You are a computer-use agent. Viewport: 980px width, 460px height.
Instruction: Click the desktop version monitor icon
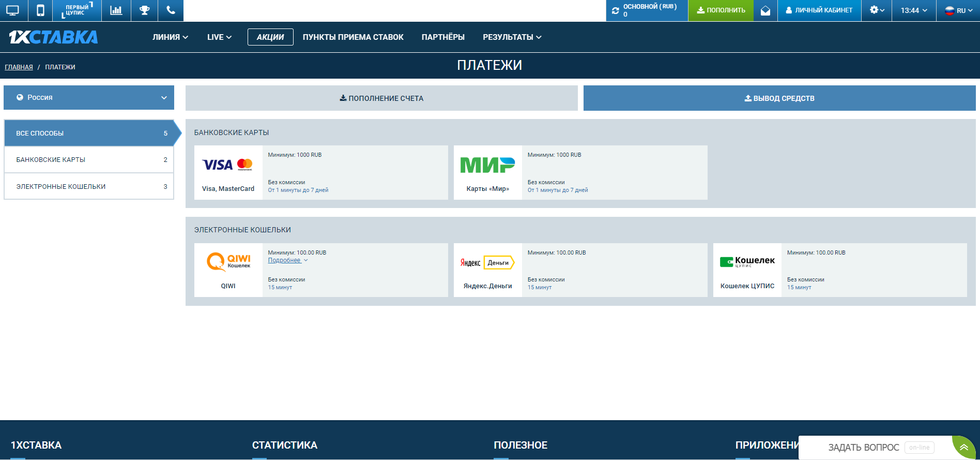point(12,10)
